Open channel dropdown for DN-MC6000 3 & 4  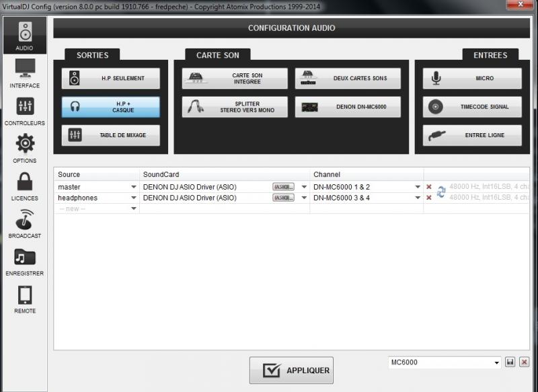click(x=418, y=198)
